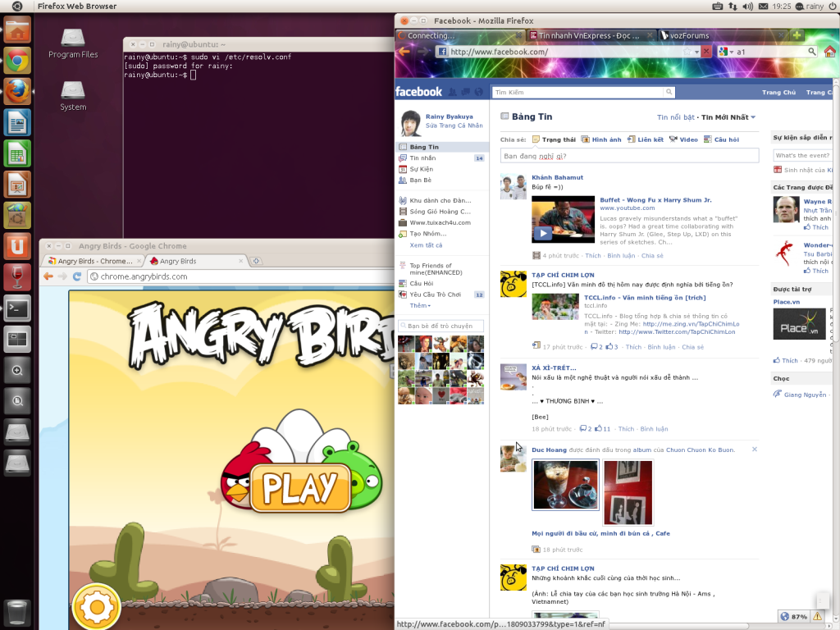Switch to the vozForums tab

[722, 35]
